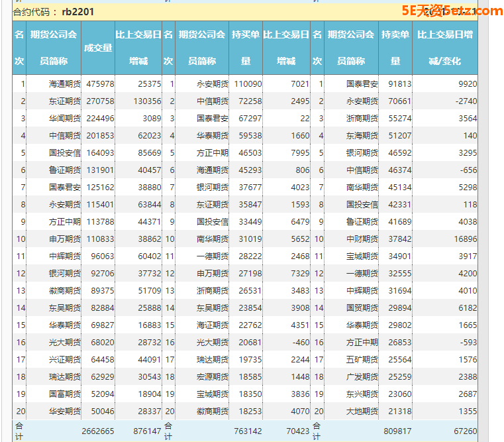
Task: Click the long change total 70423
Action: (x=297, y=431)
